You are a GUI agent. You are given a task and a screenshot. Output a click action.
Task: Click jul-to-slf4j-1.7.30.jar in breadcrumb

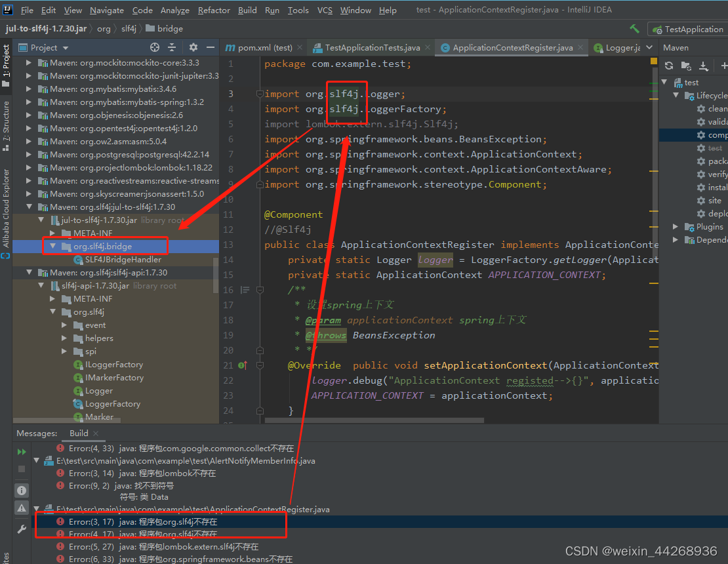46,29
